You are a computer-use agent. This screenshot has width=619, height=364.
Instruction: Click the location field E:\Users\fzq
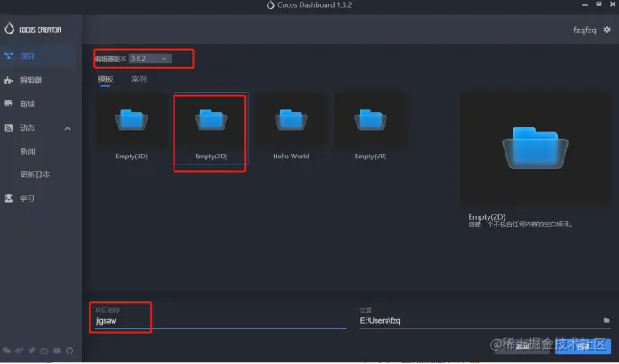click(479, 320)
